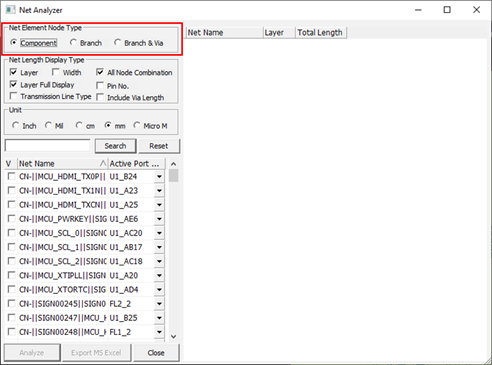
Task: Open active port dropdown for U1_B24
Action: coord(159,176)
